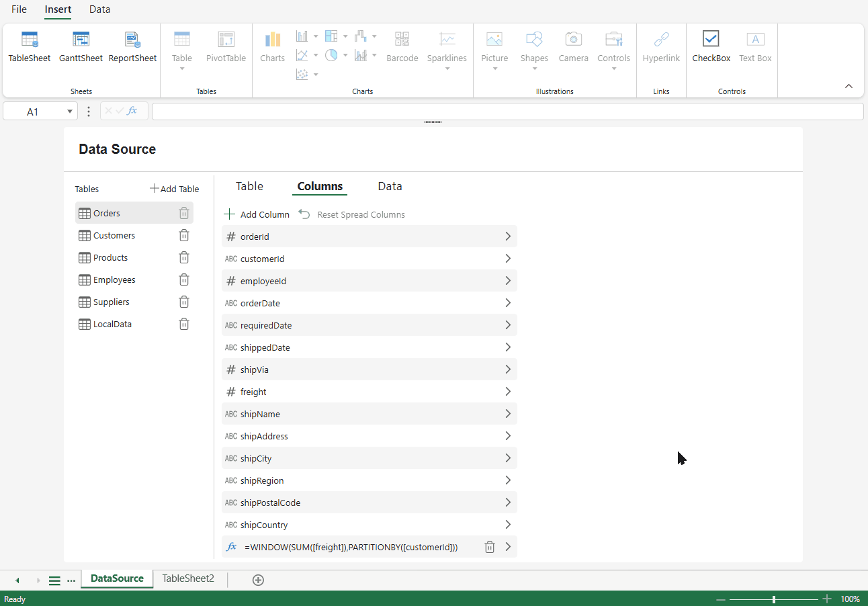Select the requiredDate column row

(x=370, y=325)
